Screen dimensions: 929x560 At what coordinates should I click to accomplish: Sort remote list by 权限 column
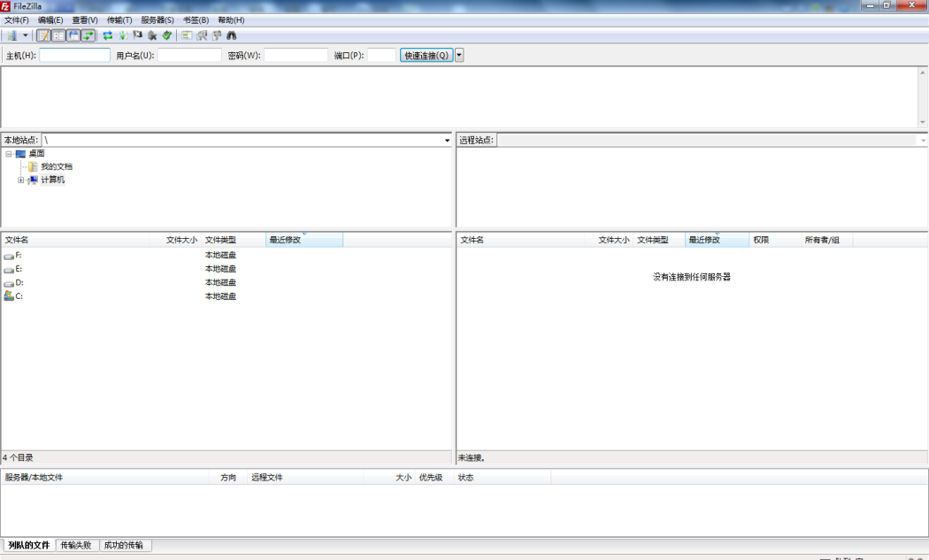point(775,240)
